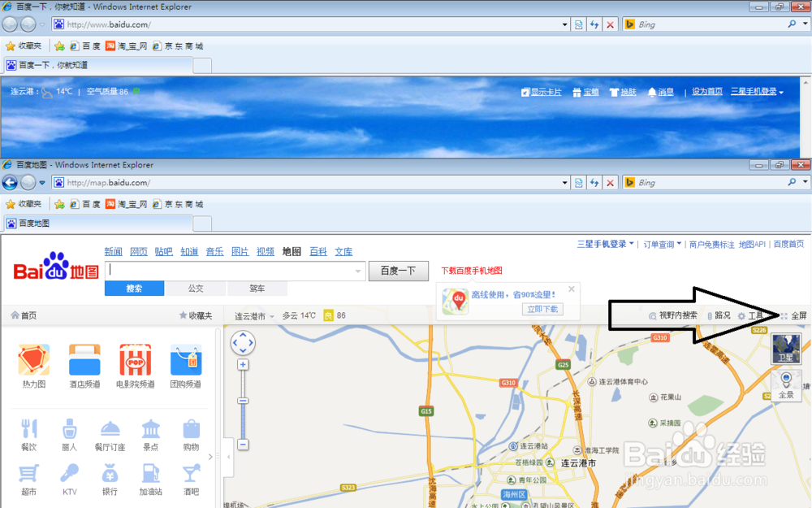Viewport: 812px width, 508px height.
Task: Click the map zoom in plus button
Action: pyautogui.click(x=242, y=365)
